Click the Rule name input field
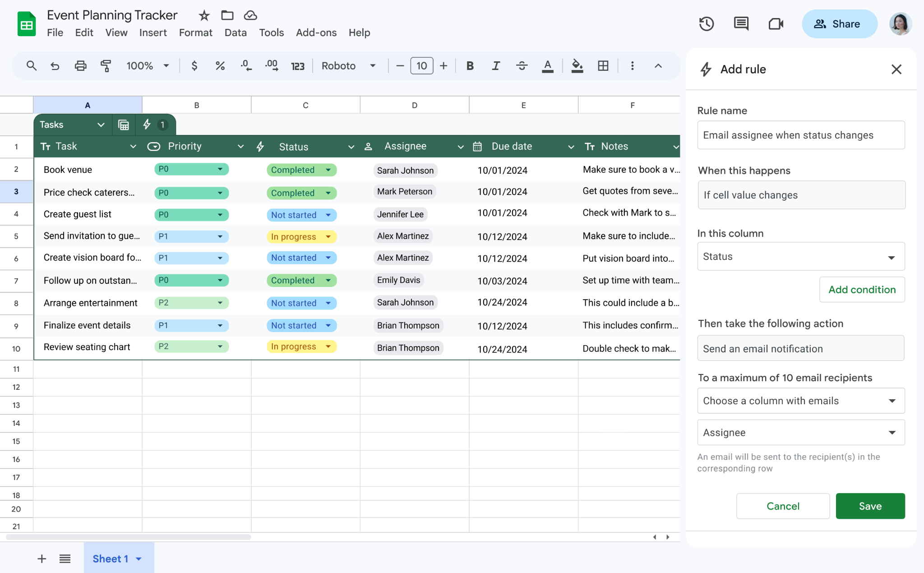This screenshot has width=924, height=573. (800, 135)
